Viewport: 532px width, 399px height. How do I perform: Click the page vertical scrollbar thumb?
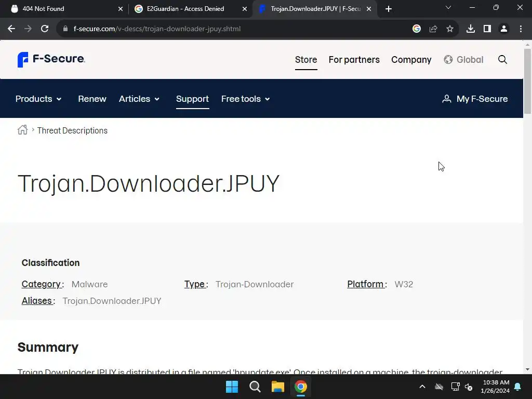click(527, 81)
